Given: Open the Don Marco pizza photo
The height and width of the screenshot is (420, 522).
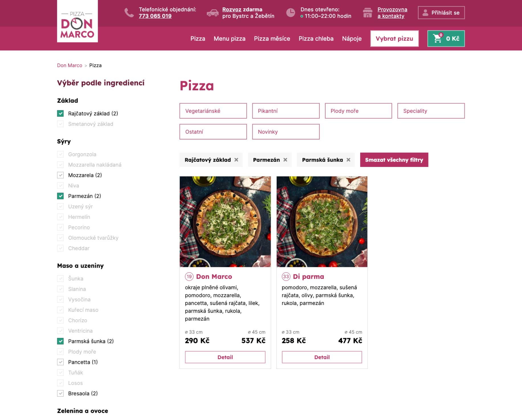Looking at the screenshot, I should 225,222.
